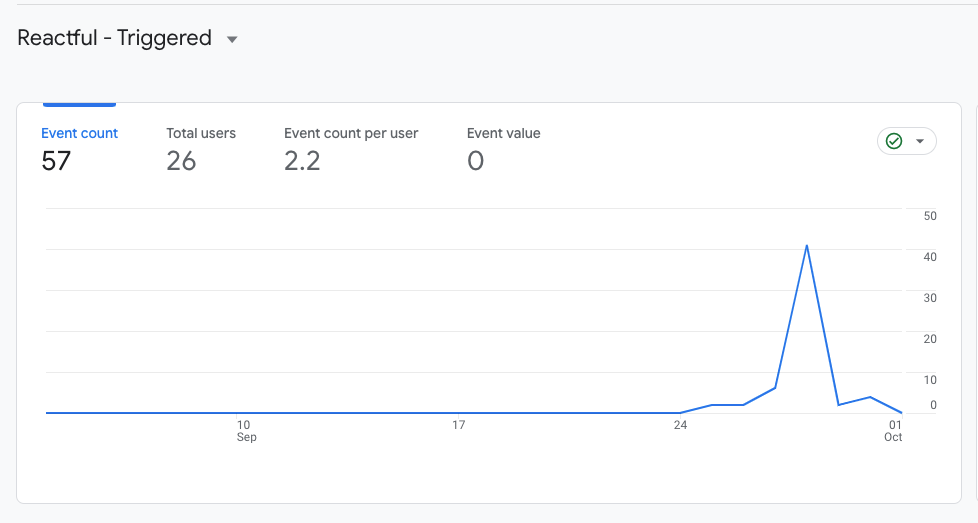Click the peak point of the line chart
The image size is (978, 523).
tap(806, 246)
